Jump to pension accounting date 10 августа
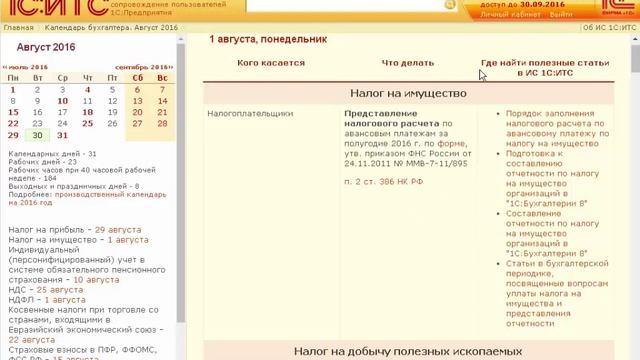Screen dimensions: 640x360 click(96, 280)
